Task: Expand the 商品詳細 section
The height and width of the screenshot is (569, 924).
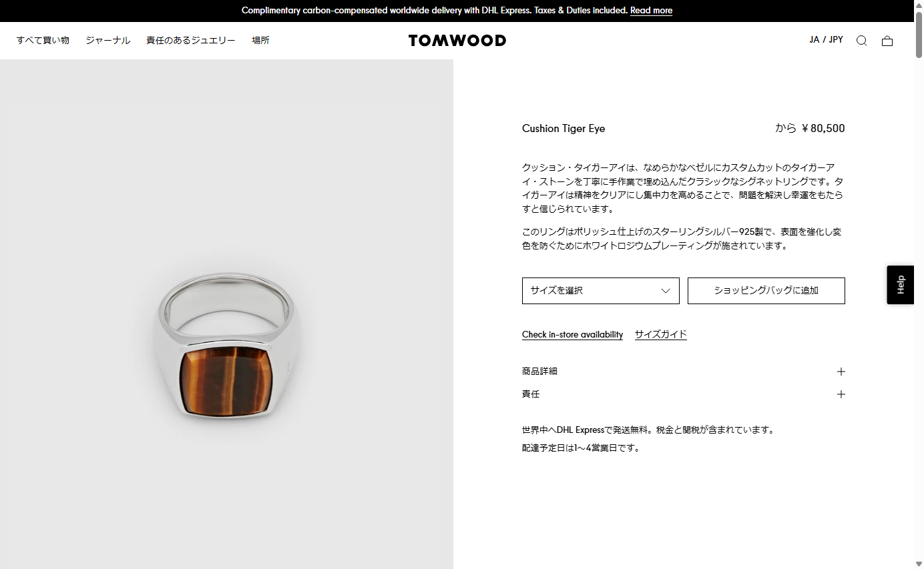Action: pos(684,372)
